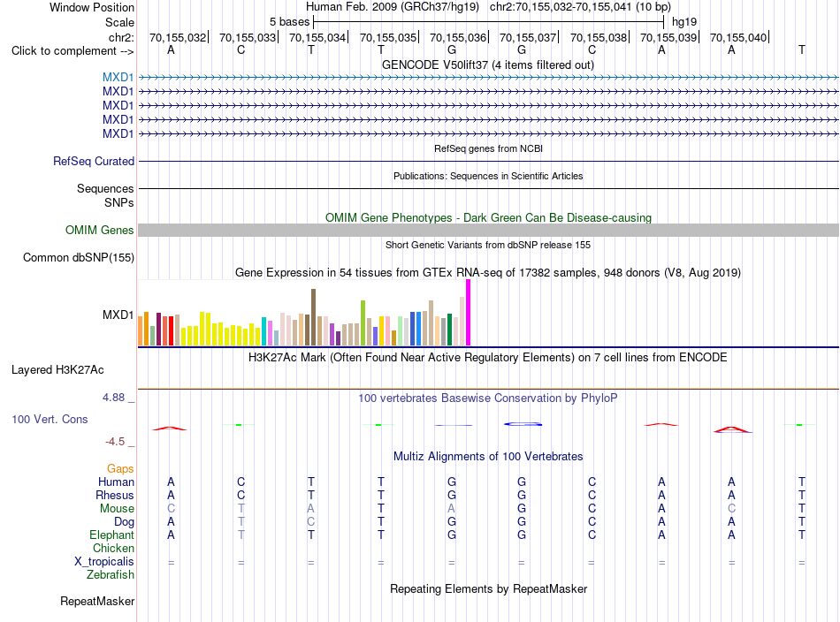Click the Gaps row label
This screenshot has height=622, width=840.
tap(120, 468)
